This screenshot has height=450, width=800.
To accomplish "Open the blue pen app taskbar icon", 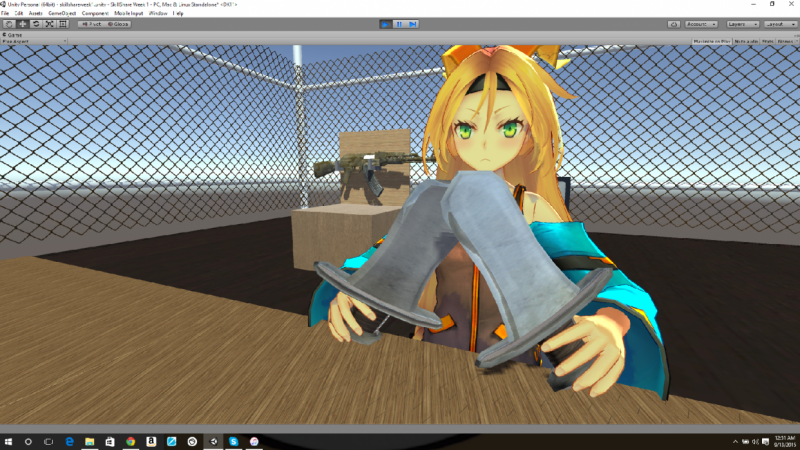I will (171, 442).
